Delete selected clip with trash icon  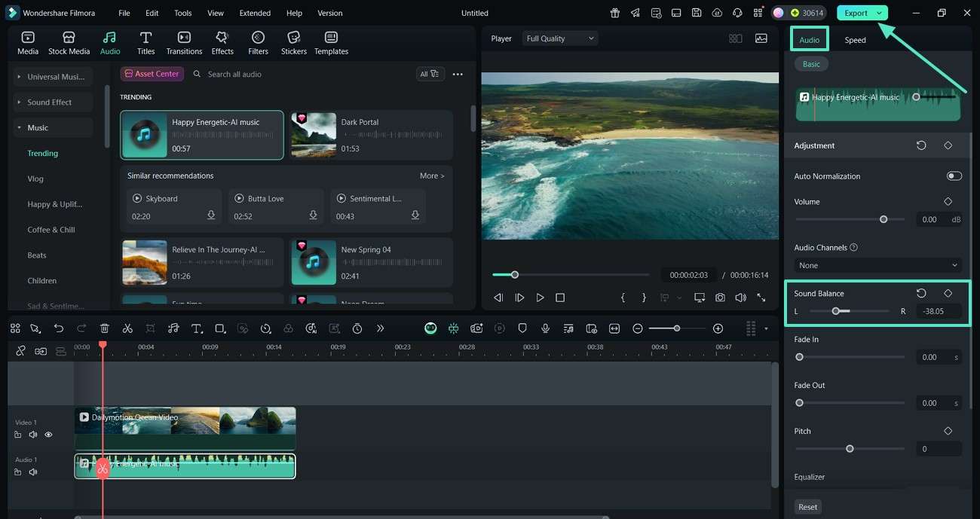pos(105,328)
